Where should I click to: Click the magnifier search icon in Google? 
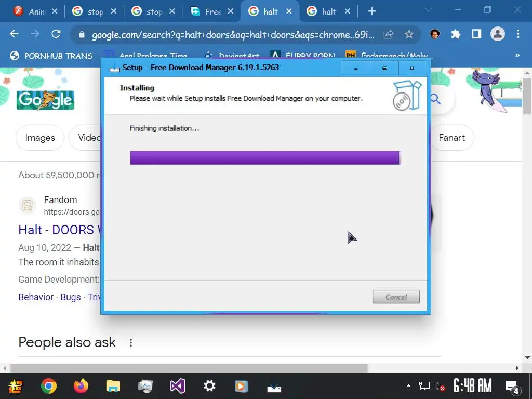[436, 99]
